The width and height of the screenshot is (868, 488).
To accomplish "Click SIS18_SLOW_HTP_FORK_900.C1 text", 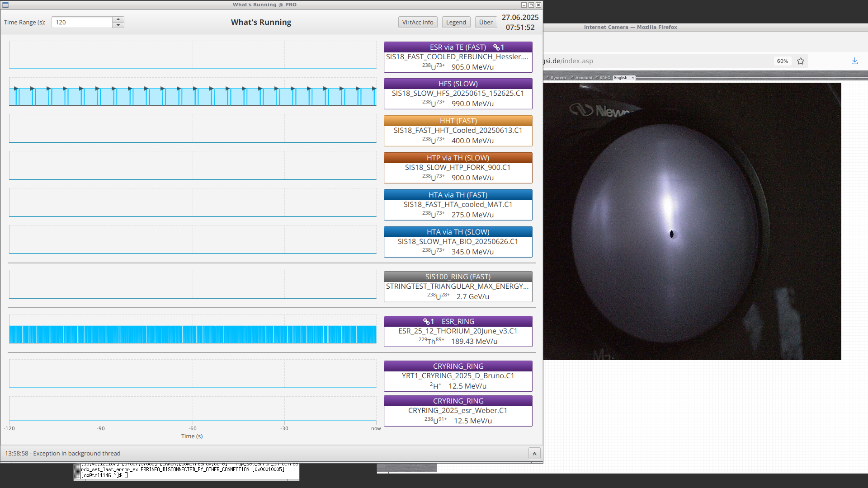I will [x=458, y=168].
